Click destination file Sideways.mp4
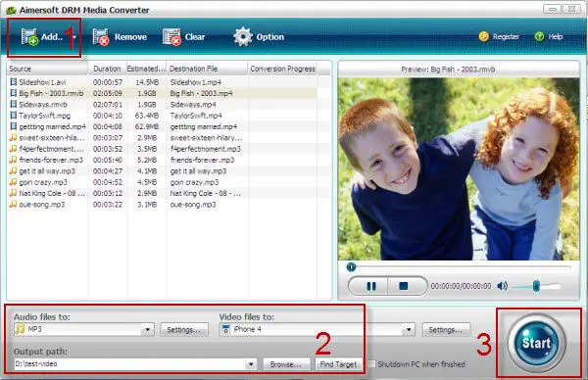Screen dimensions: 588x380 (193, 105)
